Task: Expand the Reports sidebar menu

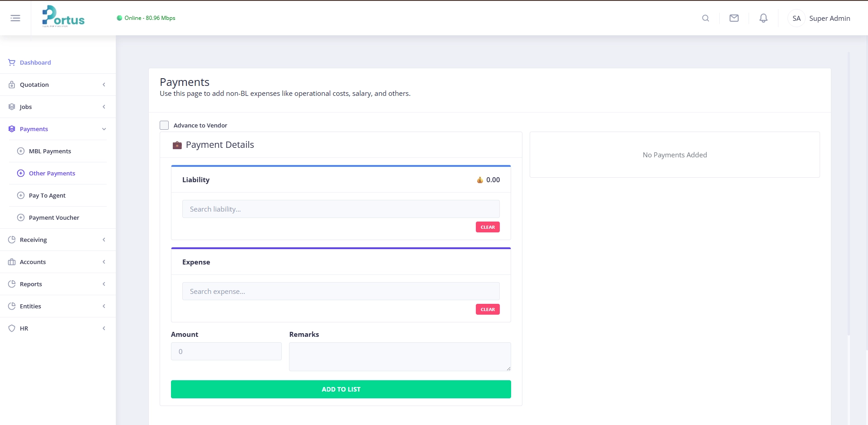Action: [x=57, y=284]
